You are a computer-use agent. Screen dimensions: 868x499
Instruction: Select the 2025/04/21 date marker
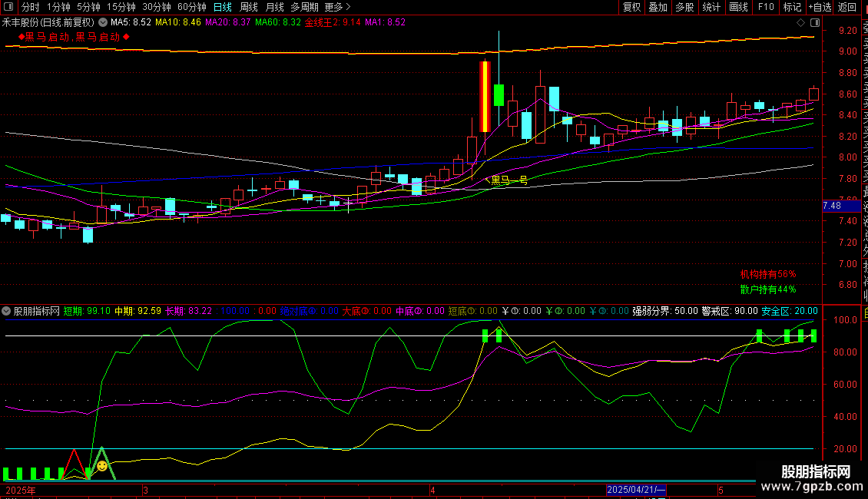(x=635, y=490)
